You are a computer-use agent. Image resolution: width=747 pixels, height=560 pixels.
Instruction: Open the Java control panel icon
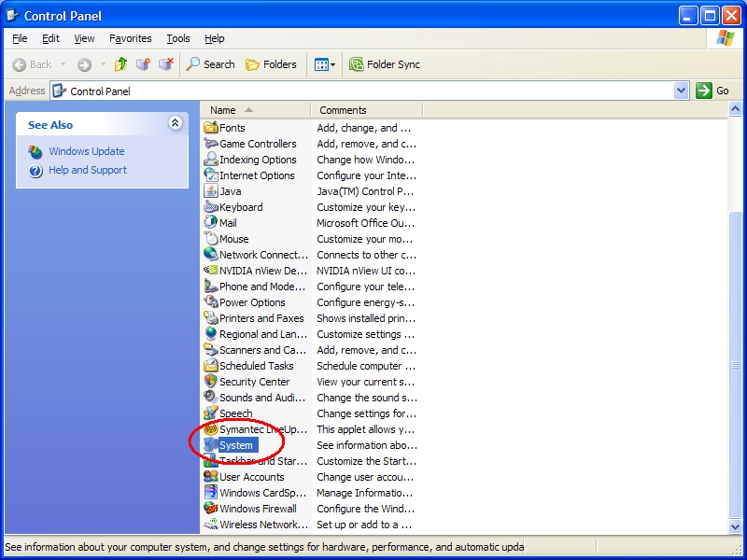[211, 191]
